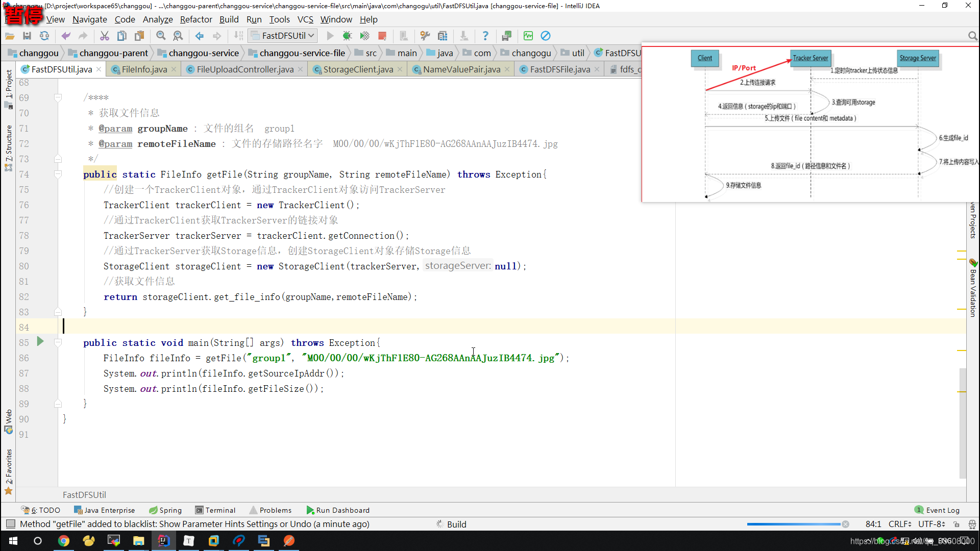
Task: Open the Run Dashboard tool window
Action: [x=338, y=510]
